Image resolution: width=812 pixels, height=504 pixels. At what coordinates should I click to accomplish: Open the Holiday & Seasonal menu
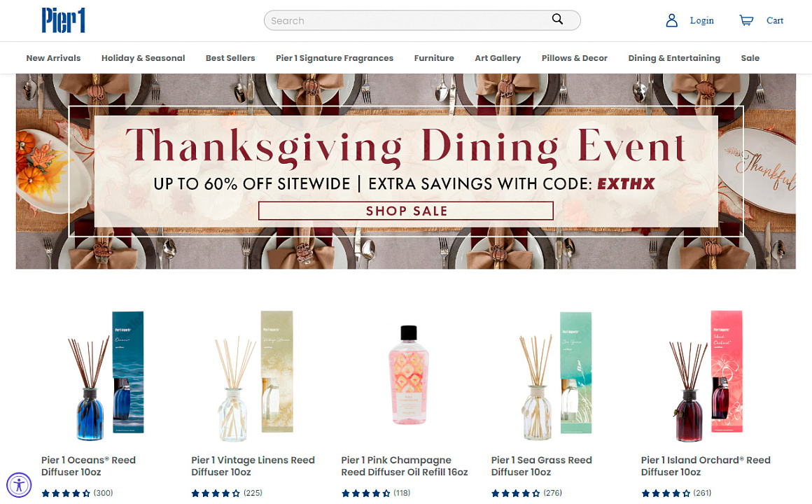pos(143,58)
